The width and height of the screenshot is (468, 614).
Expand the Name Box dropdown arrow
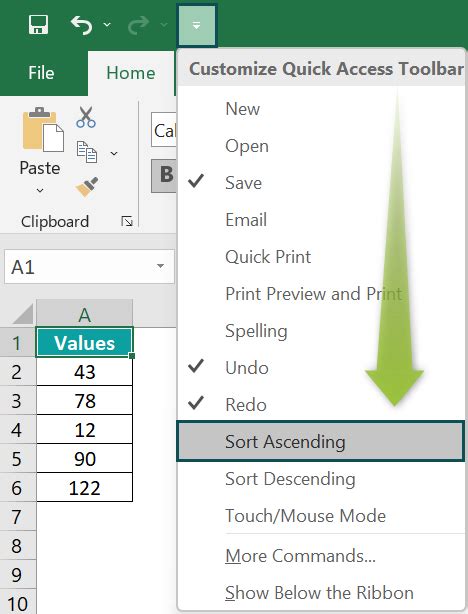160,266
